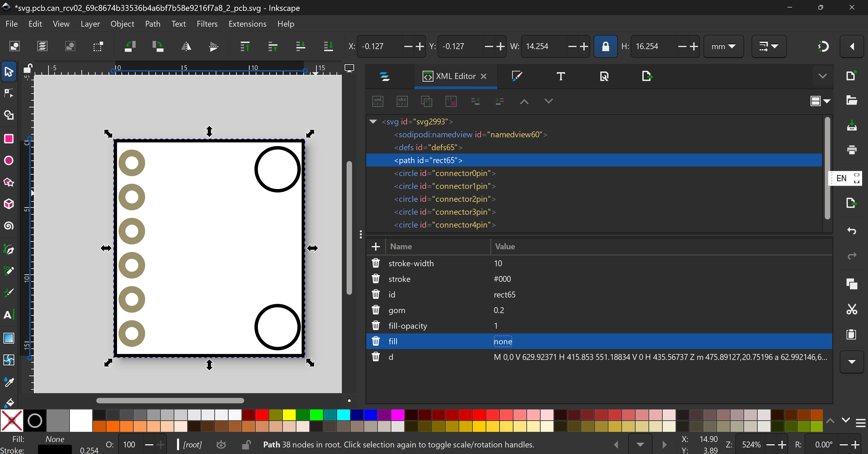
Task: Open the Extensions menu
Action: tap(247, 24)
